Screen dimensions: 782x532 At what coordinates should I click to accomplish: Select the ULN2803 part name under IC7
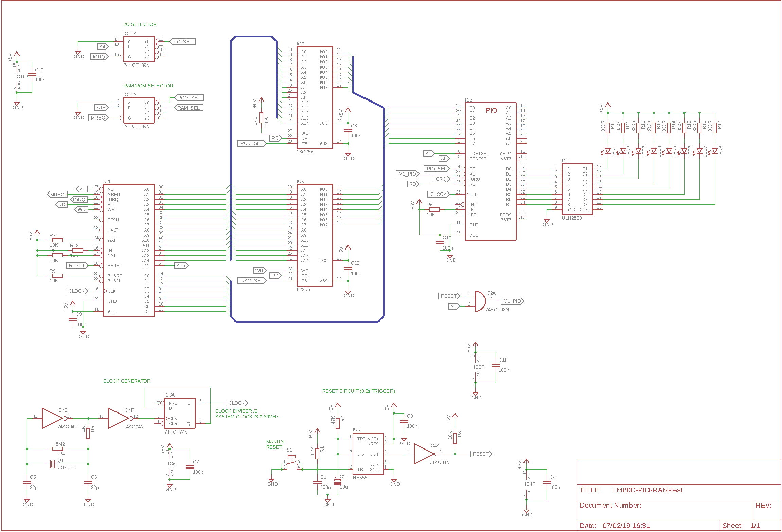pos(572,218)
